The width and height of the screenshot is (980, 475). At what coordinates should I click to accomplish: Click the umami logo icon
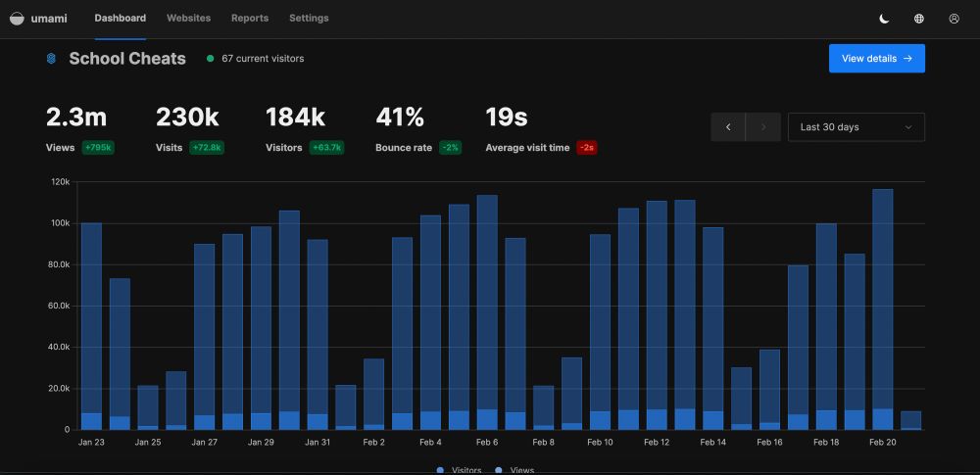(18, 19)
